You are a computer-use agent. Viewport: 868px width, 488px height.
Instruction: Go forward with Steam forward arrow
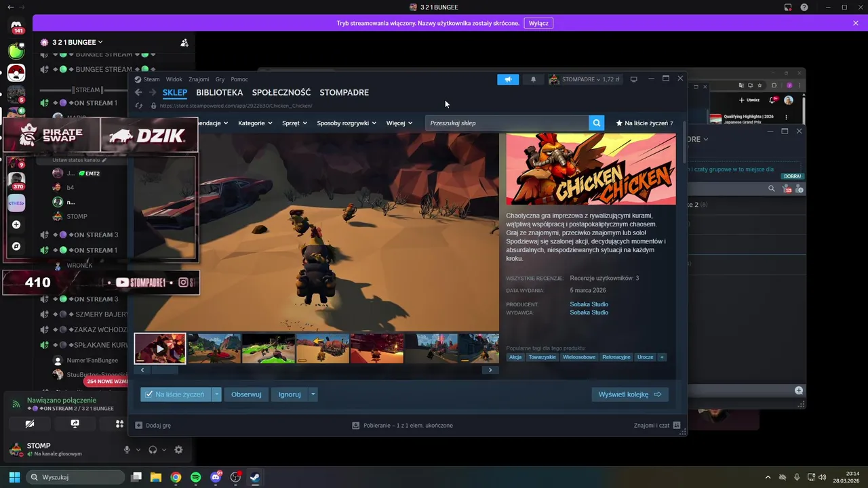(153, 92)
